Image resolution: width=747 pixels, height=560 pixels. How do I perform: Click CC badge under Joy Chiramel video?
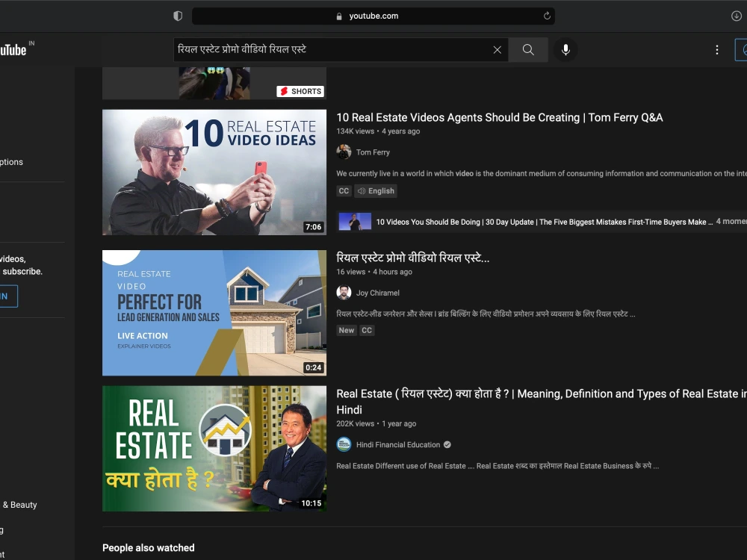coord(366,330)
